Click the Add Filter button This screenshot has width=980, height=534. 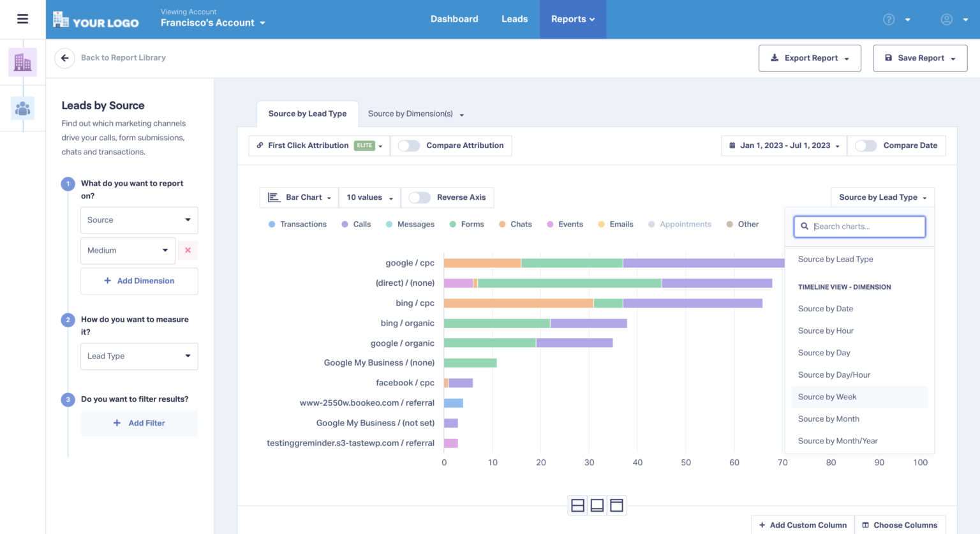(139, 423)
